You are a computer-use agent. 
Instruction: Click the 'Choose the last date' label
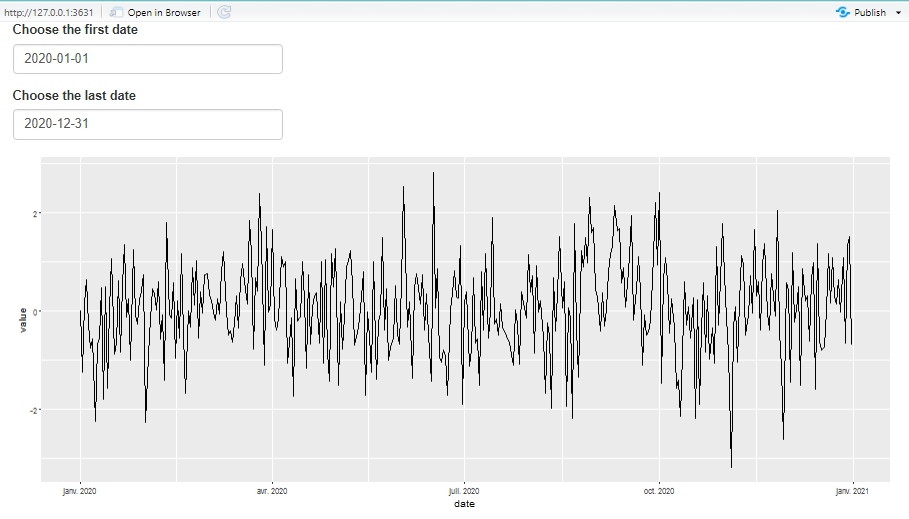pyautogui.click(x=74, y=96)
